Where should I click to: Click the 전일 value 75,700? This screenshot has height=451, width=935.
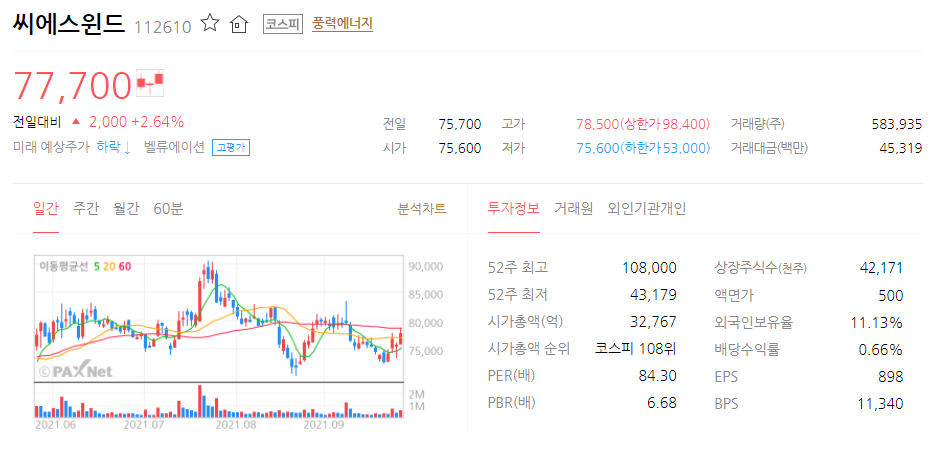pos(459,125)
